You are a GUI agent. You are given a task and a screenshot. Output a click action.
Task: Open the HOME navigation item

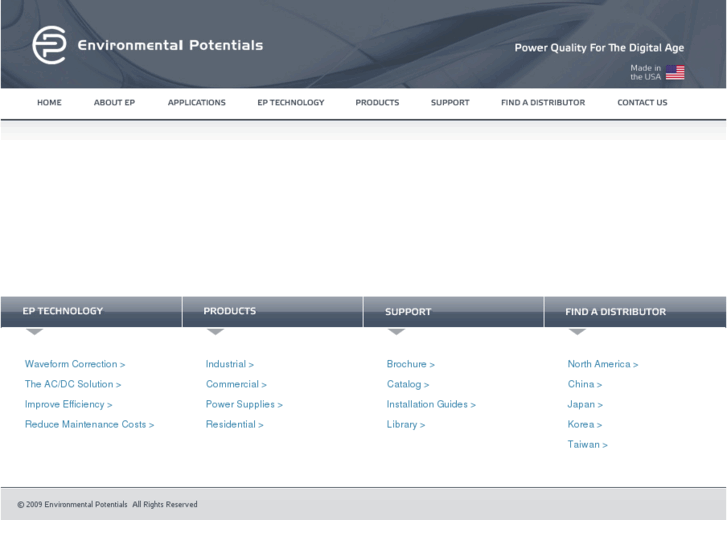49,103
